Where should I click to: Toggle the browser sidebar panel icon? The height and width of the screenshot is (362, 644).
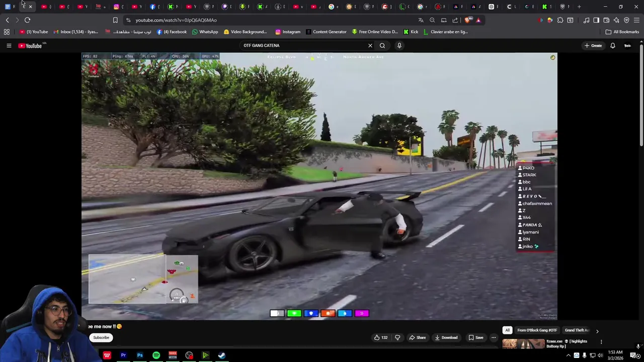click(x=596, y=20)
